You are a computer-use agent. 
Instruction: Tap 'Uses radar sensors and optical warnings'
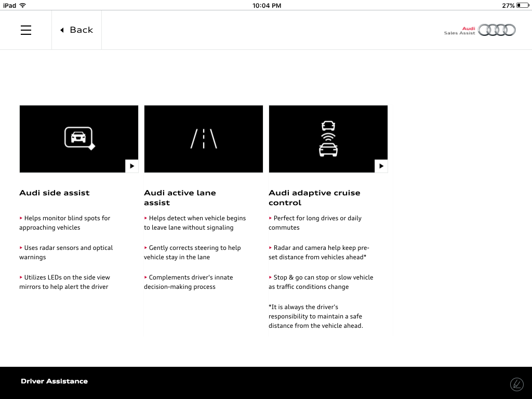[66, 252]
